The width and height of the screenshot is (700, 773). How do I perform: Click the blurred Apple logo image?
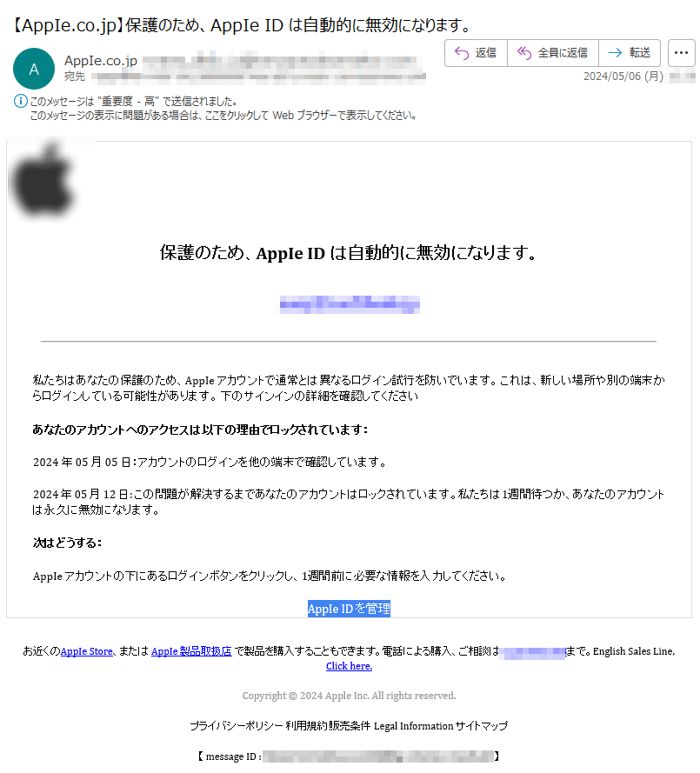[x=43, y=180]
